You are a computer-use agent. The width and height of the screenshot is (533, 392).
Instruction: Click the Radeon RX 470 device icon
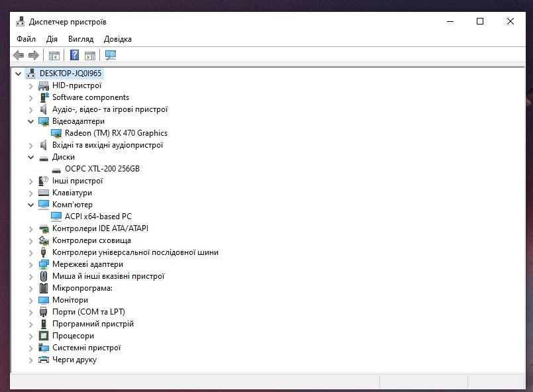(x=56, y=133)
